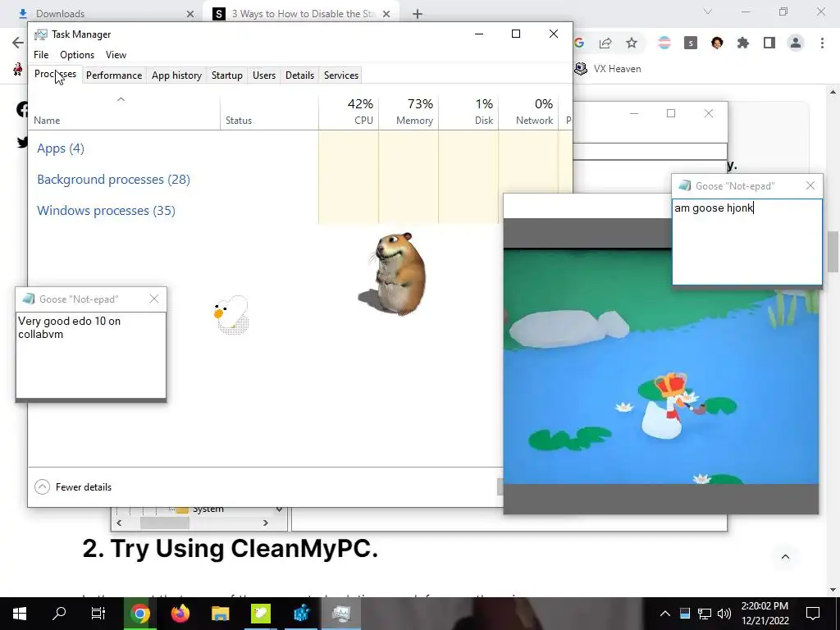Launch Firefox from the taskbar

point(180,614)
